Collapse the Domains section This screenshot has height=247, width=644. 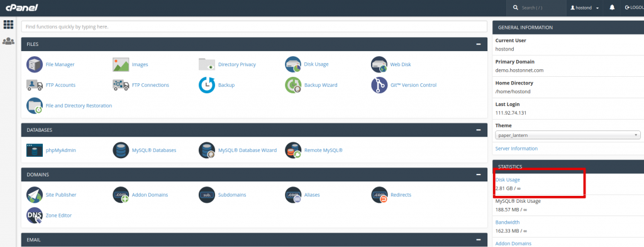click(x=479, y=175)
